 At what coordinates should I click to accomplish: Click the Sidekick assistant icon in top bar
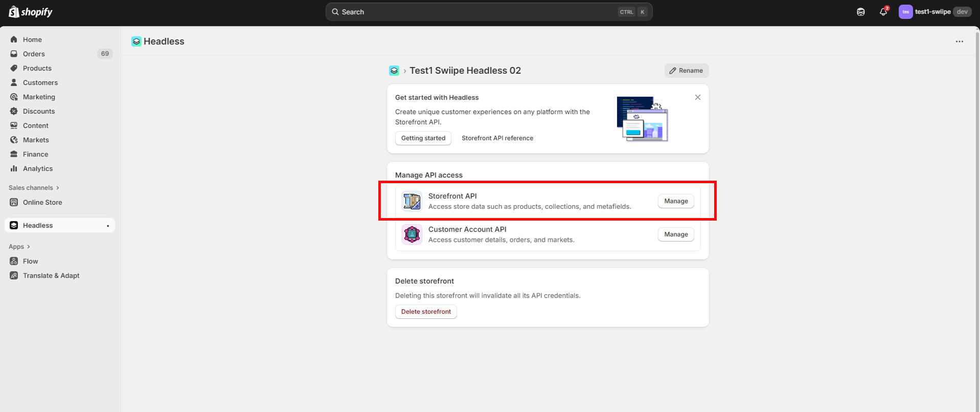tap(861, 12)
